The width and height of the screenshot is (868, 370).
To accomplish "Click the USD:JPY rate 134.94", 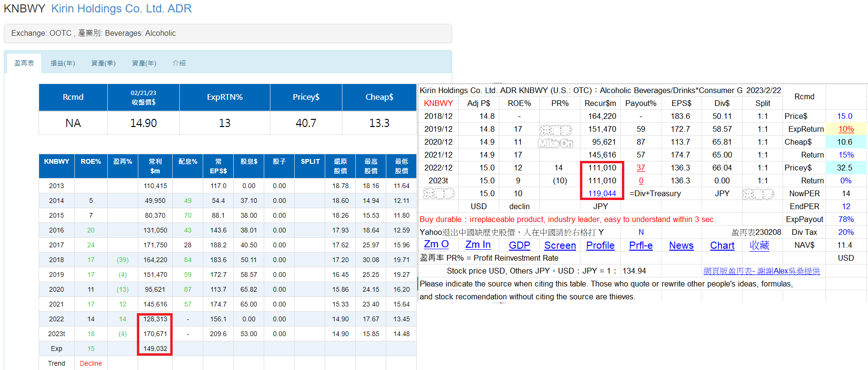I will [x=634, y=271].
